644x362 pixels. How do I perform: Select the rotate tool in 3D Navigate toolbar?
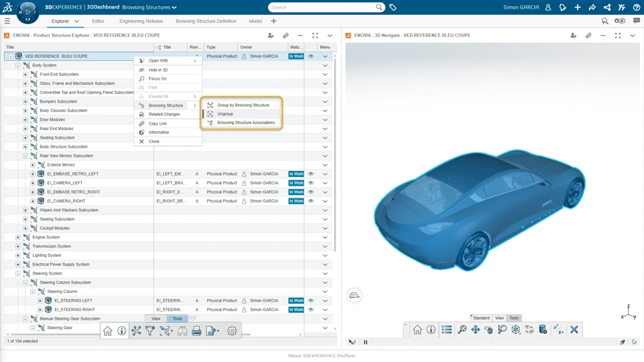pyautogui.click(x=488, y=330)
